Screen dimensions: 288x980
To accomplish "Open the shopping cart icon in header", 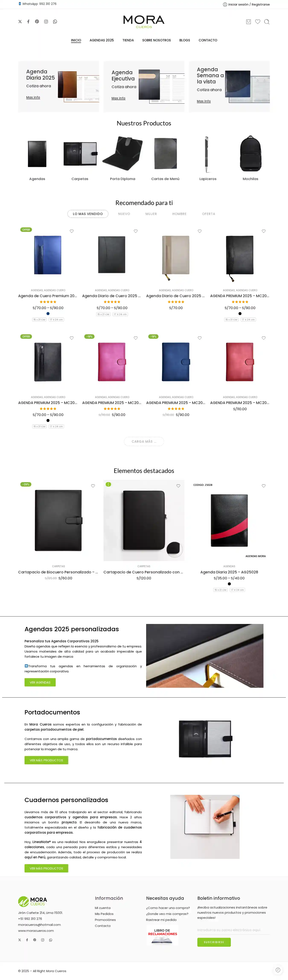I will (x=249, y=22).
